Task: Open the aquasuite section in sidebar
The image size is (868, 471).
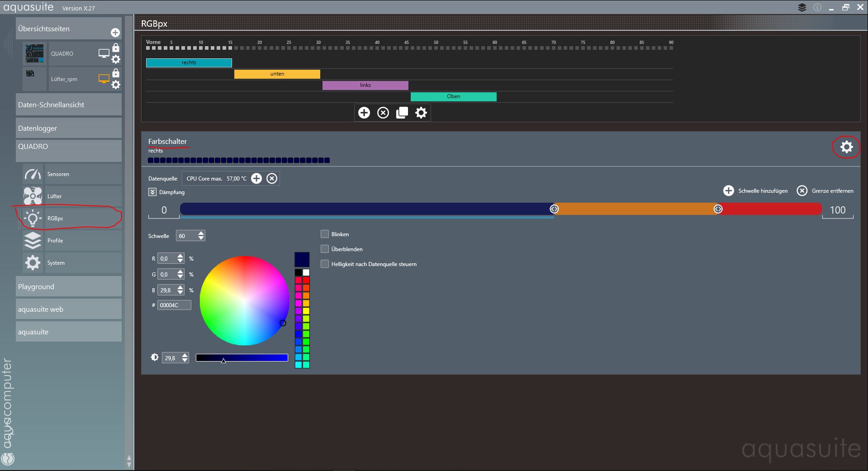Action: click(69, 332)
